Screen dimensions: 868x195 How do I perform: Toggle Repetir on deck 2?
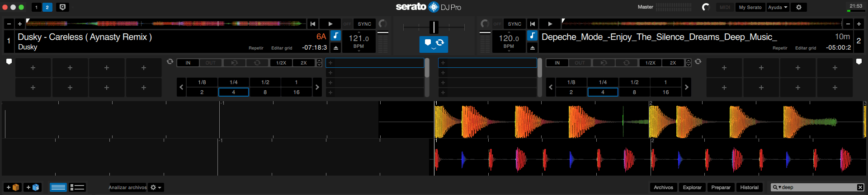point(780,48)
